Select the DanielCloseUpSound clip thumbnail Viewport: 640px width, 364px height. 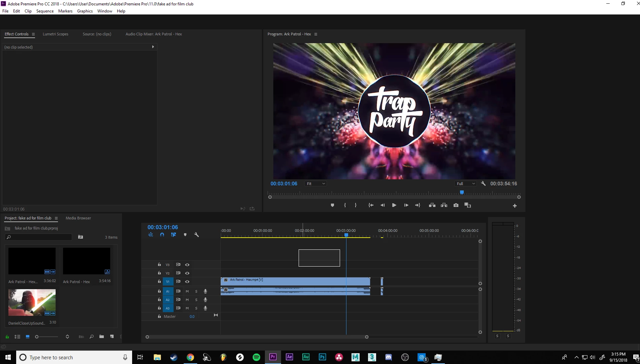click(32, 302)
